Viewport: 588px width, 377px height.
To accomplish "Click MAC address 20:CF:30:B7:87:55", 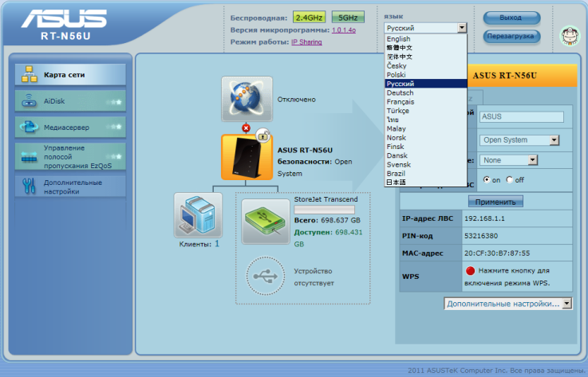I will [x=497, y=253].
